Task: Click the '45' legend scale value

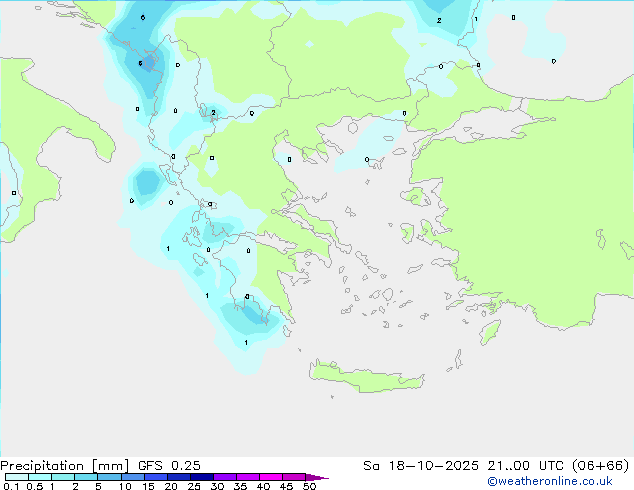Action: click(x=286, y=486)
